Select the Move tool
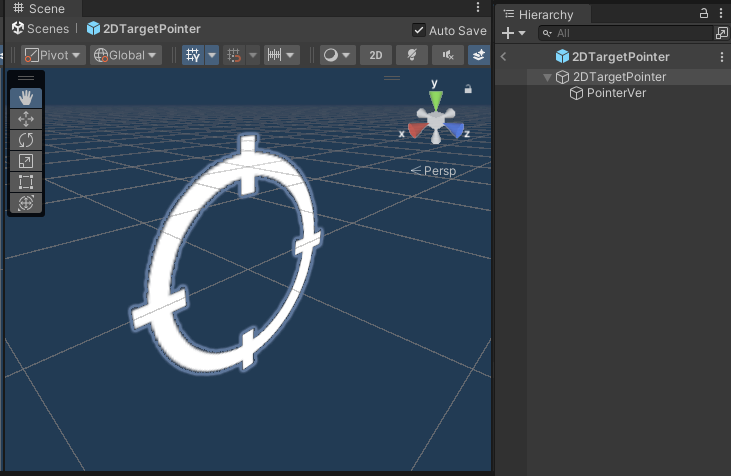This screenshot has width=731, height=476. pyautogui.click(x=26, y=119)
